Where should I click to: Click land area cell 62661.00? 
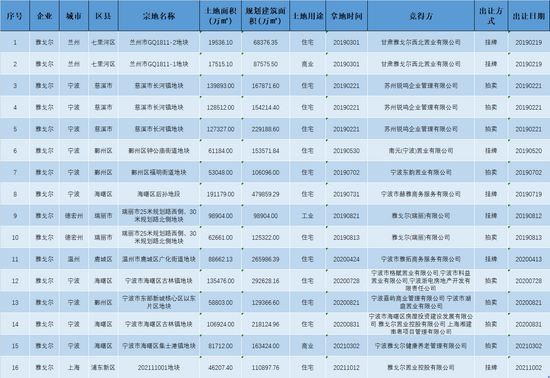(220, 238)
